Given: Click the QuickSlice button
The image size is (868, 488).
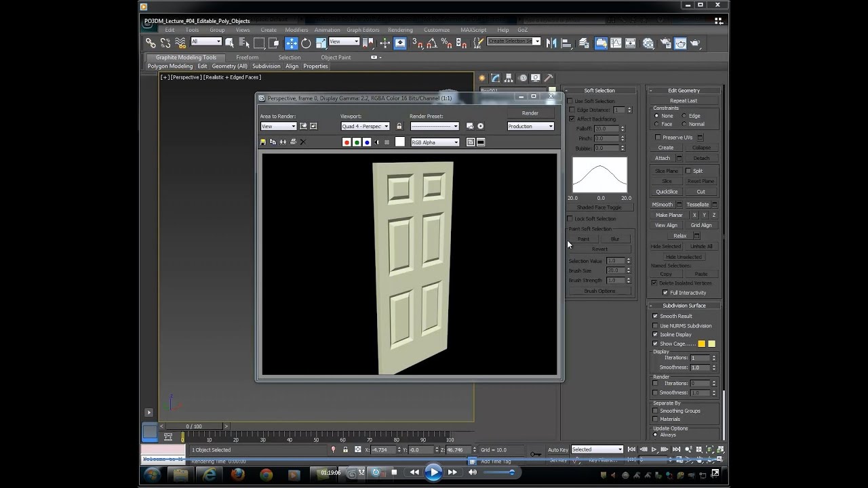Looking at the screenshot, I should (x=667, y=191).
